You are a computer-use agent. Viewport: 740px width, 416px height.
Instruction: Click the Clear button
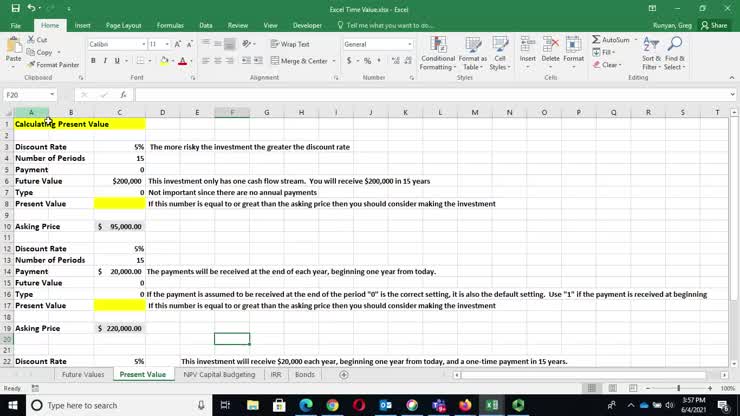click(x=608, y=65)
